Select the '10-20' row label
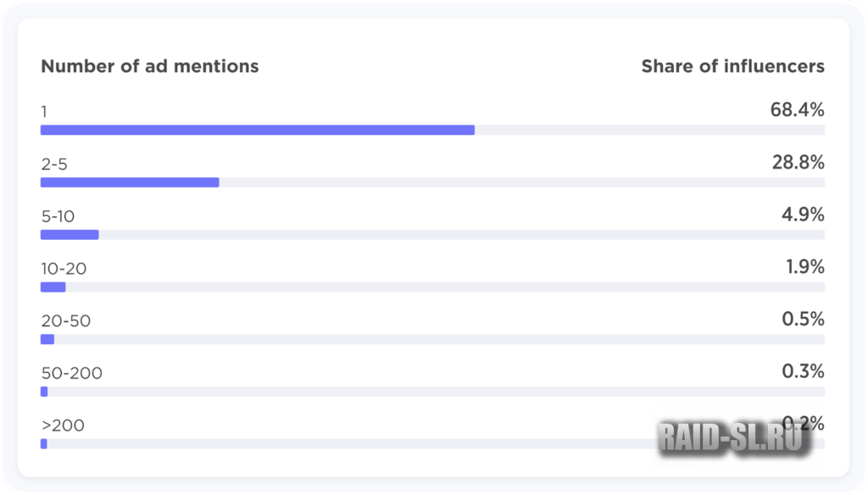 pos(64,270)
